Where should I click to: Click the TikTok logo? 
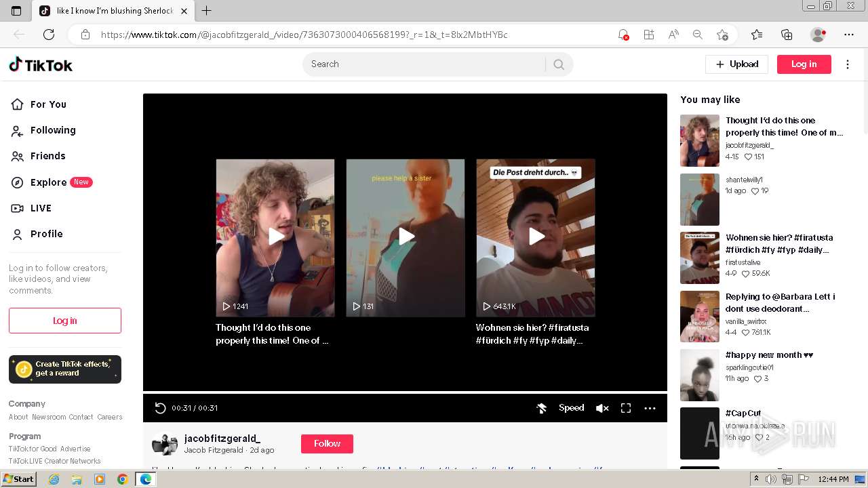click(x=41, y=64)
